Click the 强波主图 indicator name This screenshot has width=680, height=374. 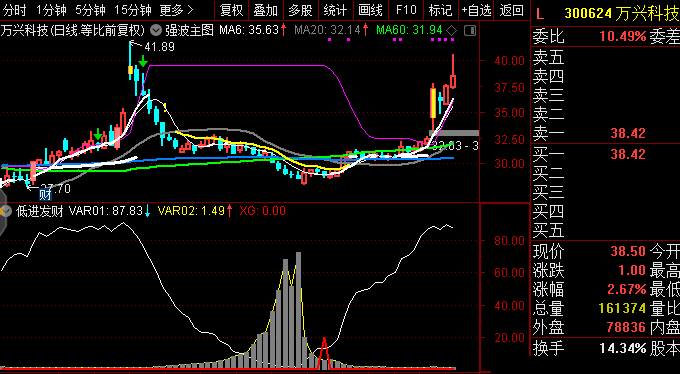coord(189,31)
